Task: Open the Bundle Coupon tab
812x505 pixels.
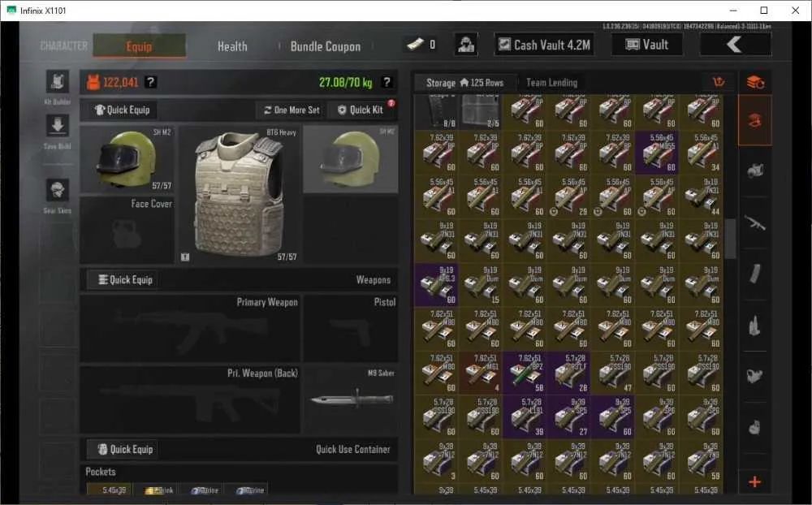Action: click(326, 46)
